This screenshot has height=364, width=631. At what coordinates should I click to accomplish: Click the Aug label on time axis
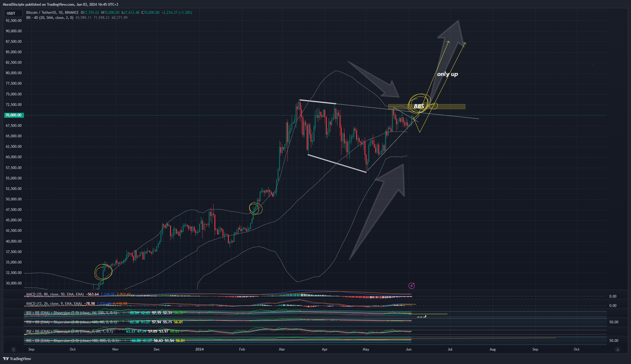(x=493, y=349)
